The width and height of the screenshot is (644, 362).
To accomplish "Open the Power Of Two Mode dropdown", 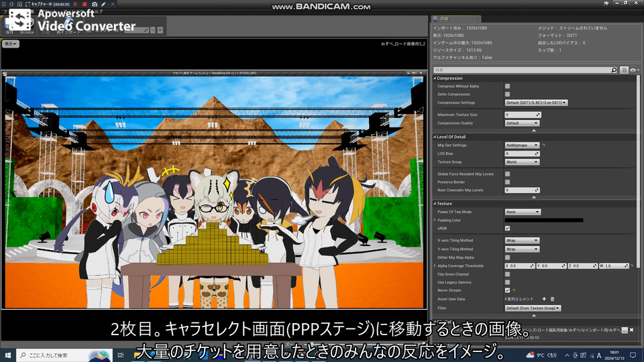I will pos(523,213).
